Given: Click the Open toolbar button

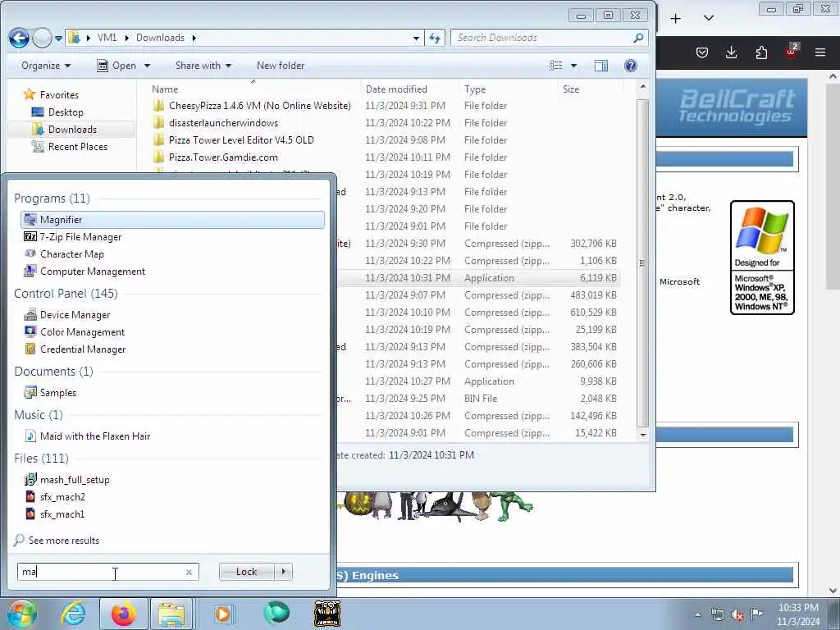Looking at the screenshot, I should pyautogui.click(x=116, y=66).
